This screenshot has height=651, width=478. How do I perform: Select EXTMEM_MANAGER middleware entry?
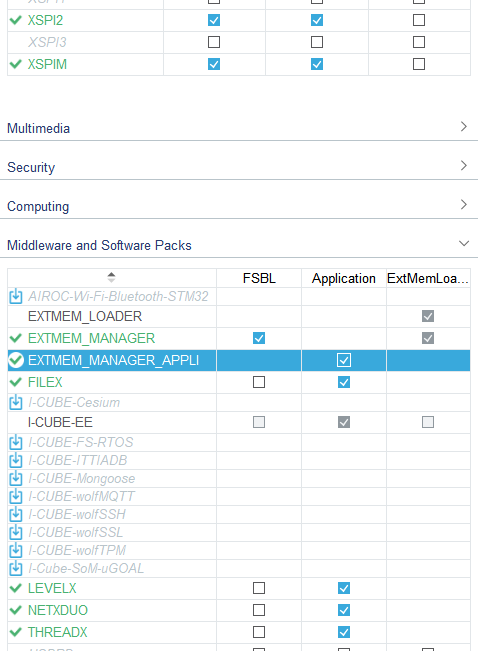[91, 338]
